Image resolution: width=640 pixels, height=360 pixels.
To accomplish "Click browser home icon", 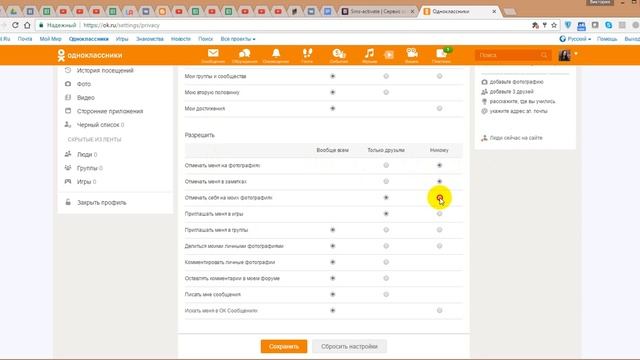I will (x=27, y=25).
